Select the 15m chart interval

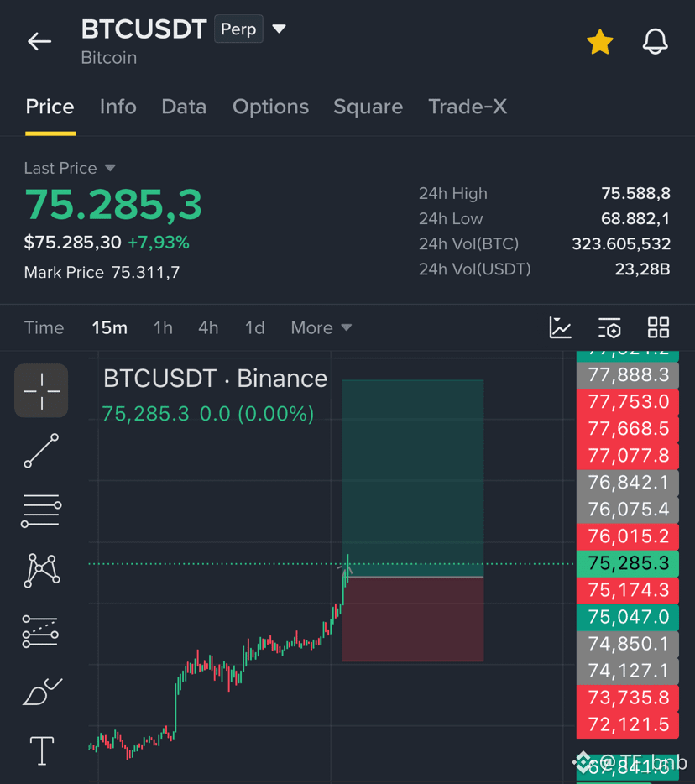click(109, 328)
